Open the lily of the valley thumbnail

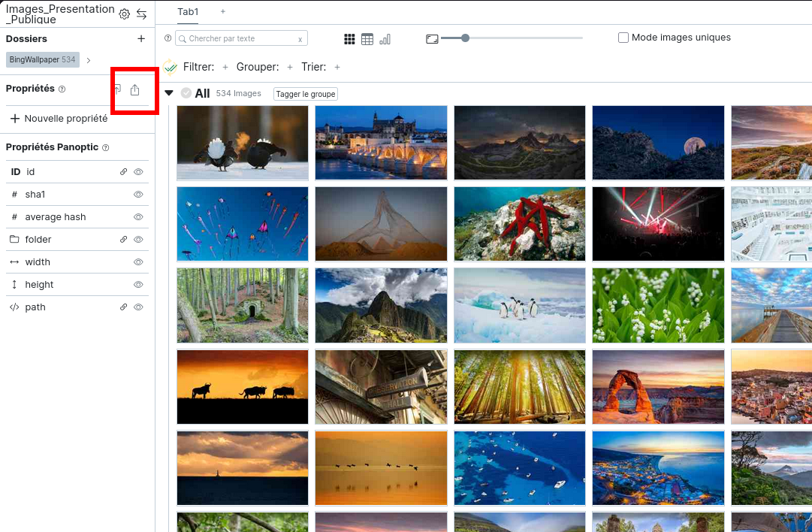tap(658, 306)
